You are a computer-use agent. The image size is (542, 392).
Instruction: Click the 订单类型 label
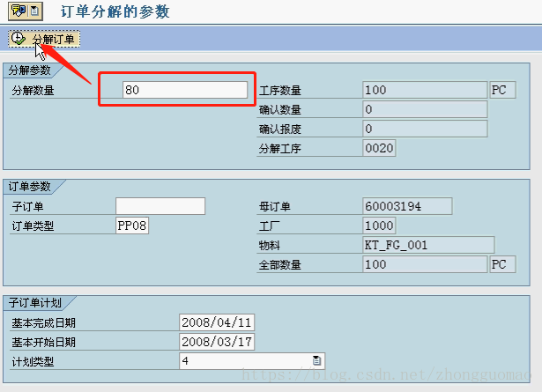pos(33,226)
